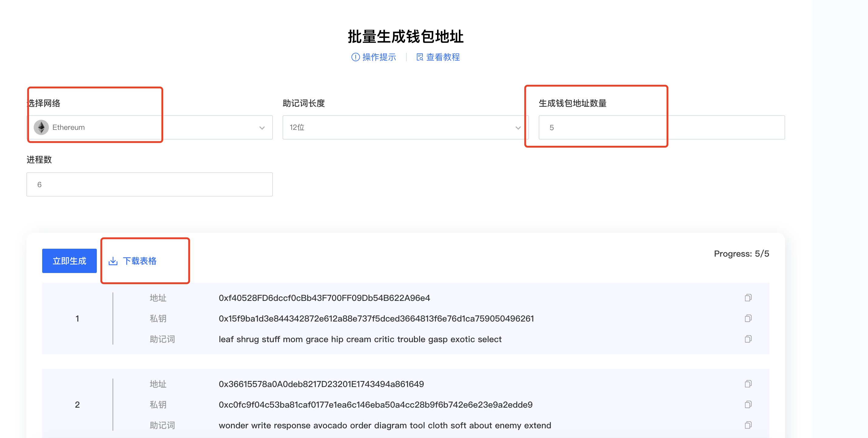
Task: Copy wallet 2 mnemonic phrase
Action: point(748,425)
